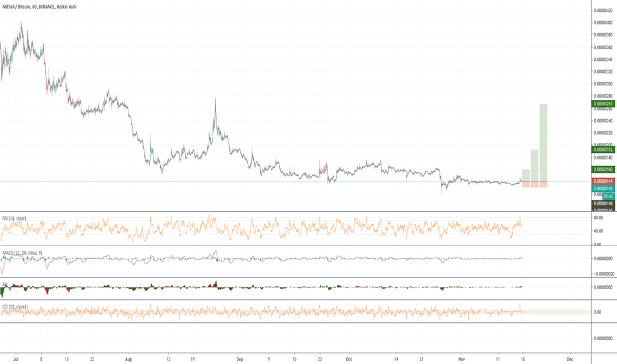
Task: Select the middle green profit box reaching 0.00000192
Action: point(534,165)
